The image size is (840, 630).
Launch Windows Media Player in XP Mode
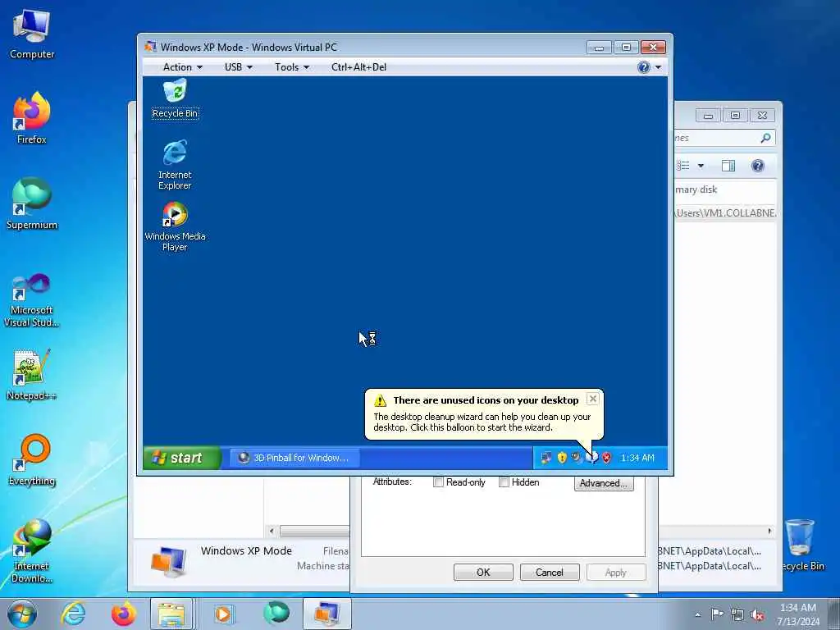coord(175,226)
